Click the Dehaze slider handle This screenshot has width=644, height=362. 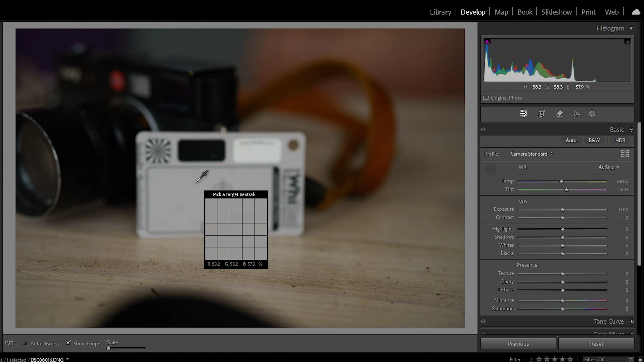(x=562, y=290)
